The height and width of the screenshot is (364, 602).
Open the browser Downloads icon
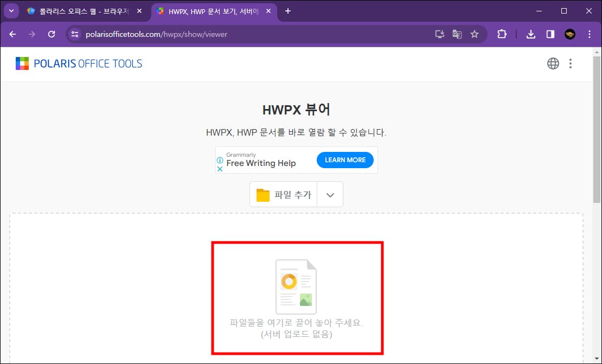pyautogui.click(x=531, y=34)
